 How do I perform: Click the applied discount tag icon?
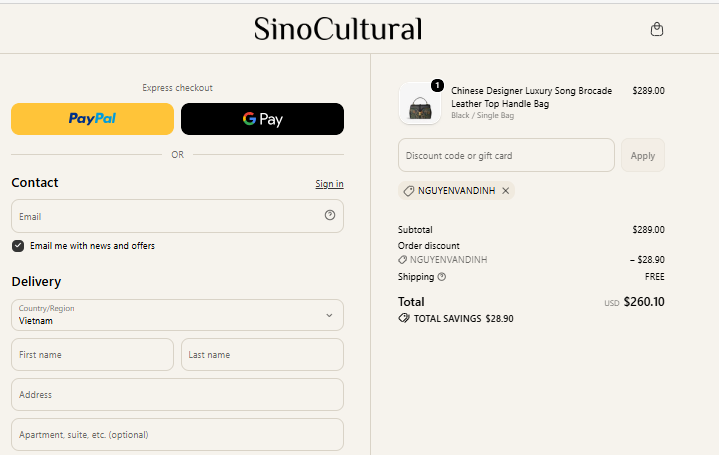coord(408,191)
